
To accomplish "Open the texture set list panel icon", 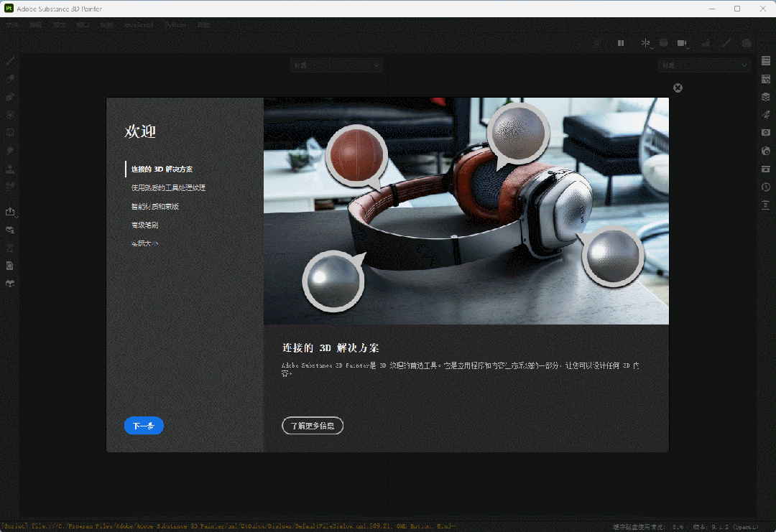I will pos(766,61).
